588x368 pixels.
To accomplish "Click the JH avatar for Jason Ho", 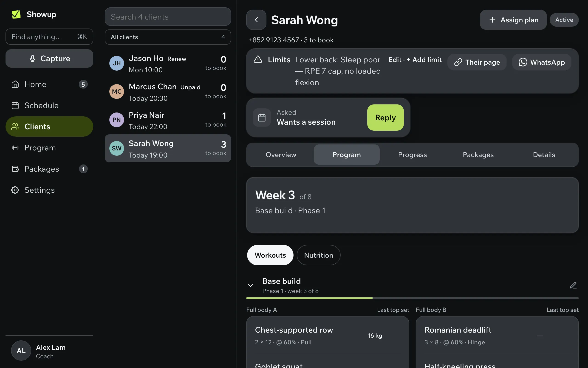I will click(x=117, y=63).
